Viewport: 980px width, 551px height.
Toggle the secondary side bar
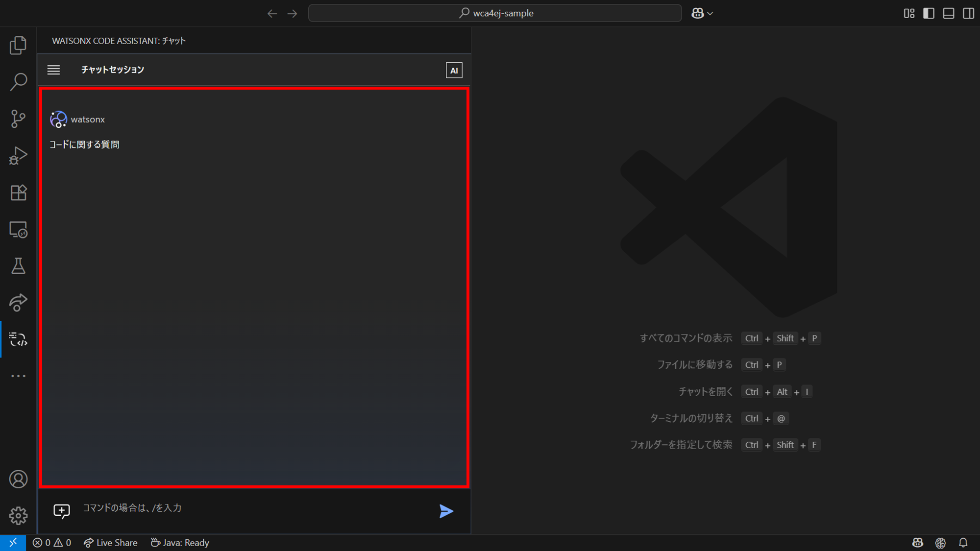pyautogui.click(x=968, y=13)
